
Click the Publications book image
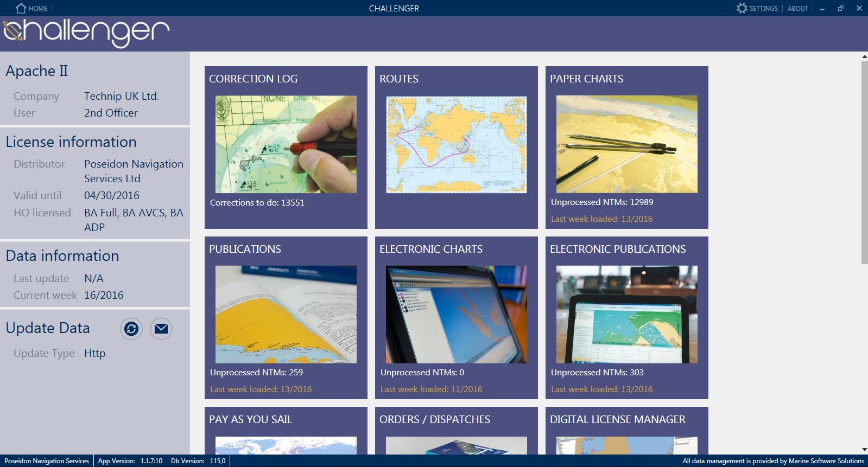[286, 315]
